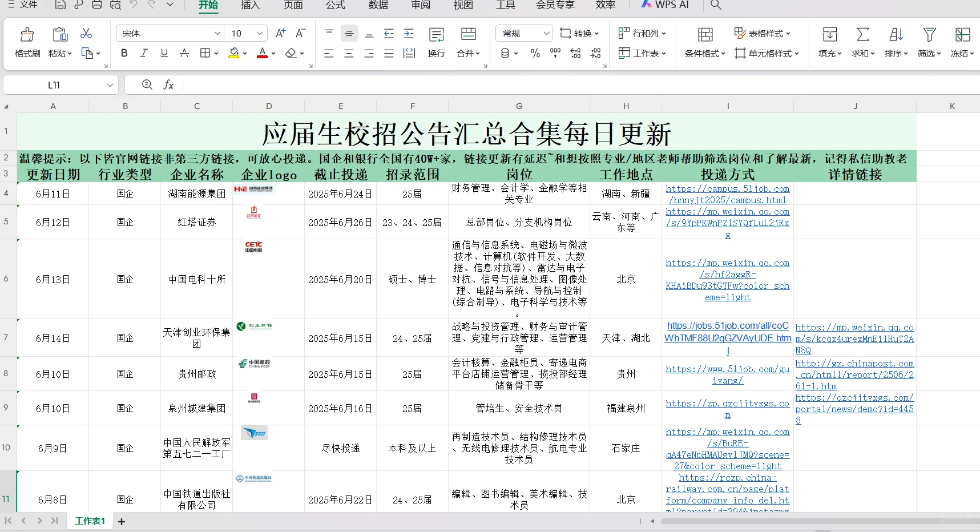Switch to the 公式 Formulas tab
Image resolution: width=980 pixels, height=532 pixels.
click(x=336, y=5)
